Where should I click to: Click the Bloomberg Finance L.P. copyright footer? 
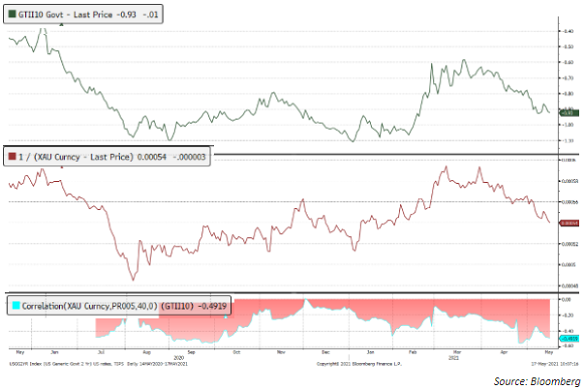click(x=359, y=364)
